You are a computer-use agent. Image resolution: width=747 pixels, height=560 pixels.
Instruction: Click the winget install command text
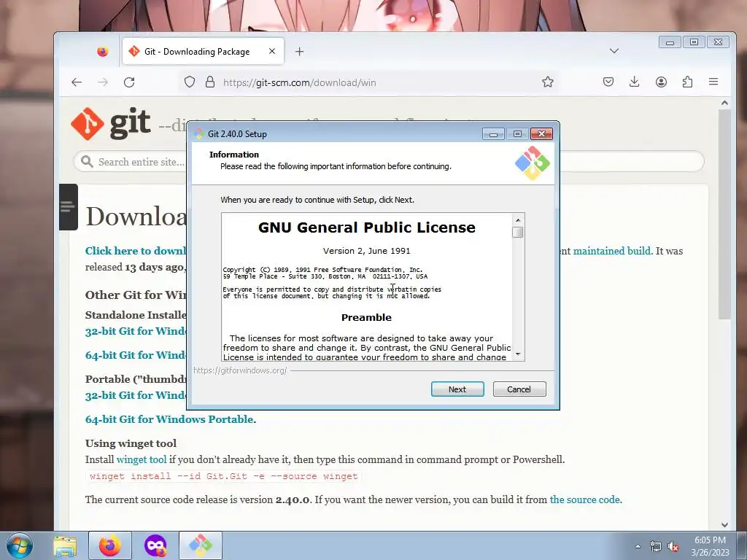[x=223, y=476]
